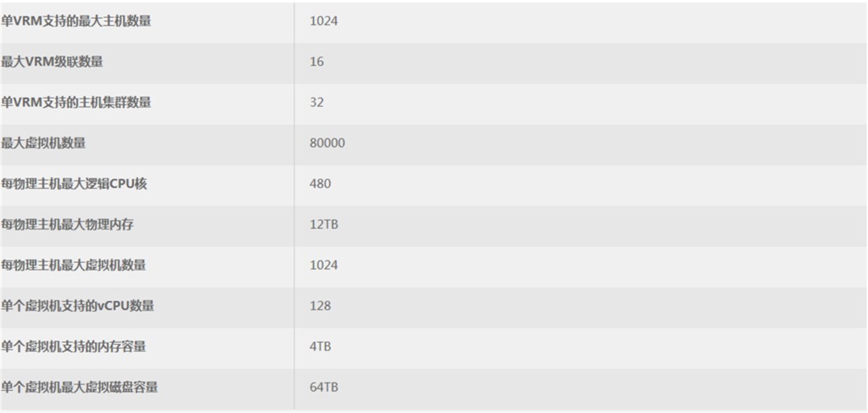Select the value 480 logical CPU cores
This screenshot has width=868, height=413.
[x=320, y=184]
